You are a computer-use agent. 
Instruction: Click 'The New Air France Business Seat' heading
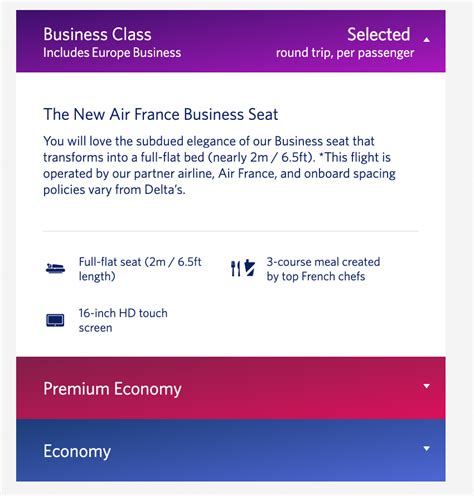pos(161,114)
